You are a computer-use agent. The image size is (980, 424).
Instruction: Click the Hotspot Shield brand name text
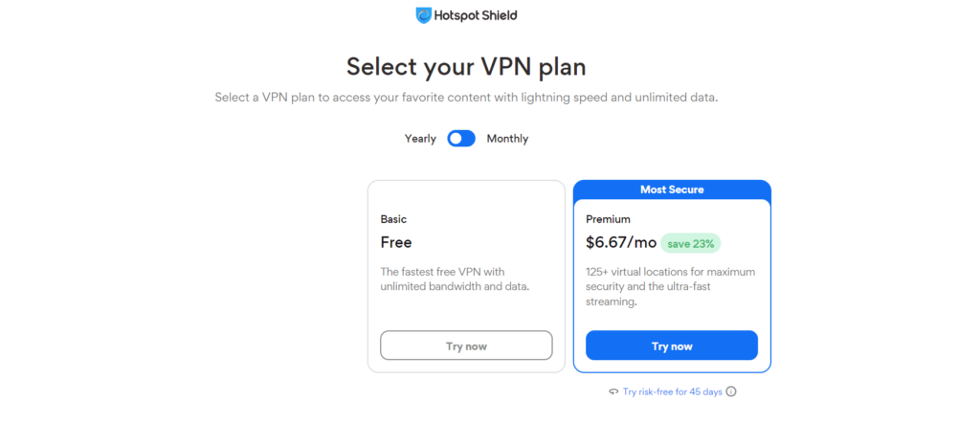tap(476, 15)
